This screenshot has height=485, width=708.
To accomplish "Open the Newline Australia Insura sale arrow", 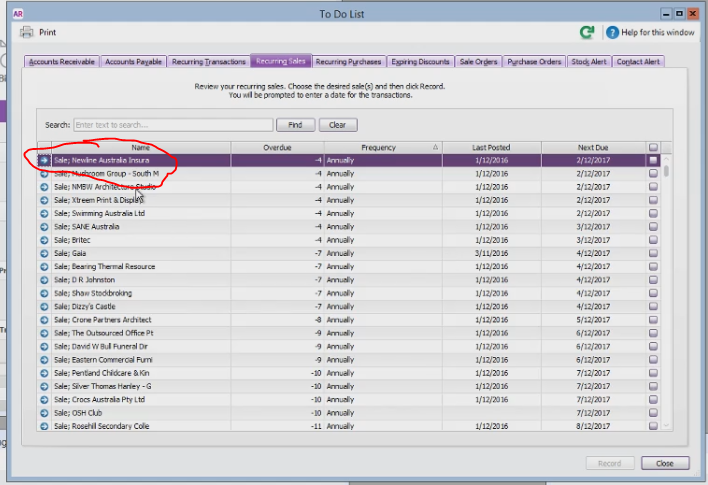I will coord(44,160).
